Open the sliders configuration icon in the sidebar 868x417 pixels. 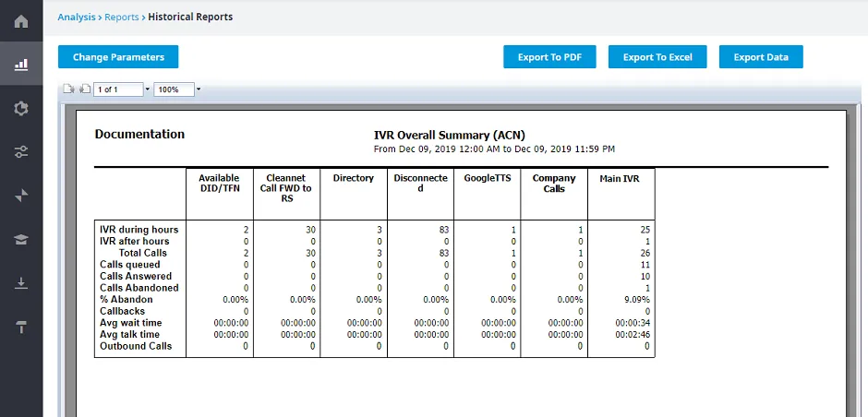[x=21, y=151]
